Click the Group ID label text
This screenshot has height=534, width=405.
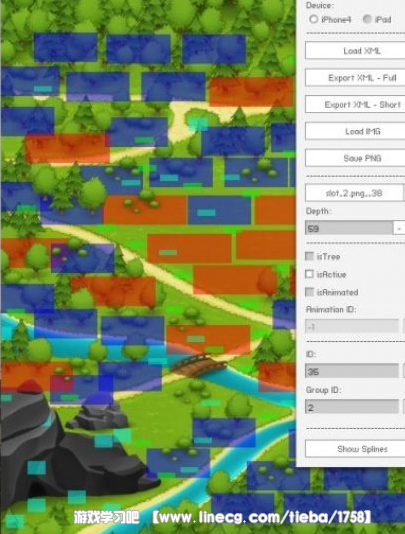point(323,390)
